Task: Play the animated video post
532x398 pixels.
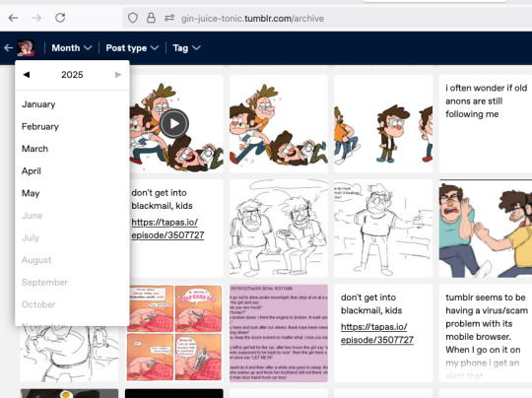Action: [x=174, y=123]
